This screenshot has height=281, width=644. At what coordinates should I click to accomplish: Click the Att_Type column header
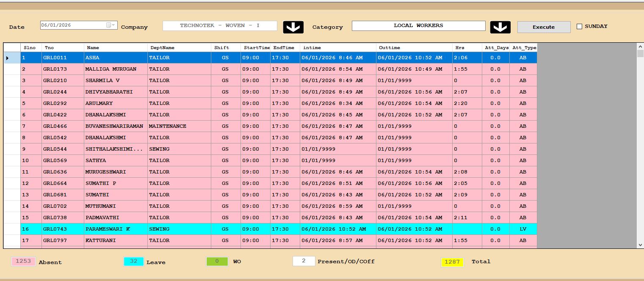[x=524, y=48]
